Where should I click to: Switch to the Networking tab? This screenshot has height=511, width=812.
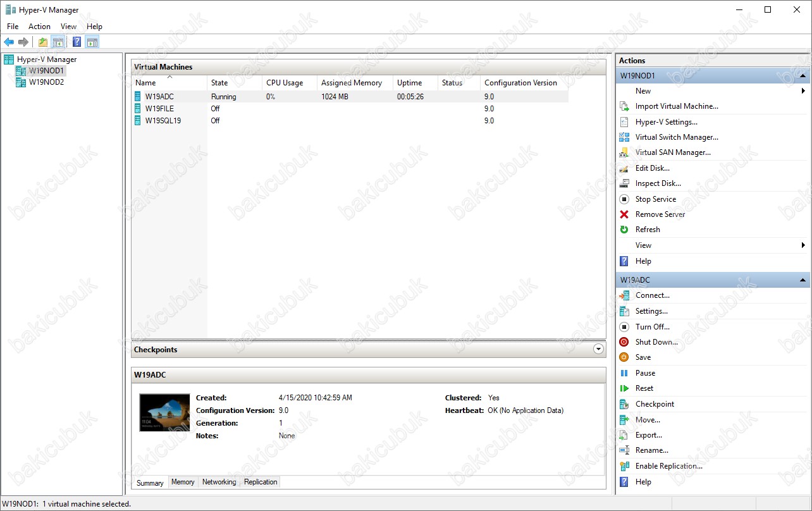point(219,482)
